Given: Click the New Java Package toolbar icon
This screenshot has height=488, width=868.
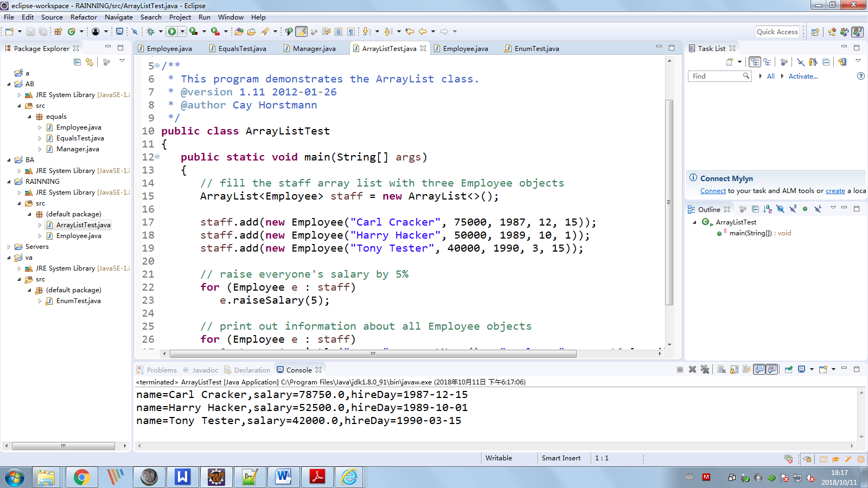Looking at the screenshot, I should pyautogui.click(x=58, y=31).
